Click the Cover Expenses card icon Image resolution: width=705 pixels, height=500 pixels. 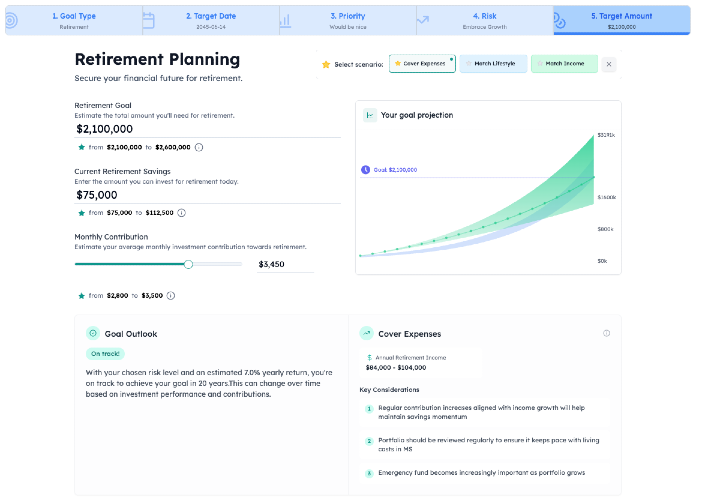366,334
